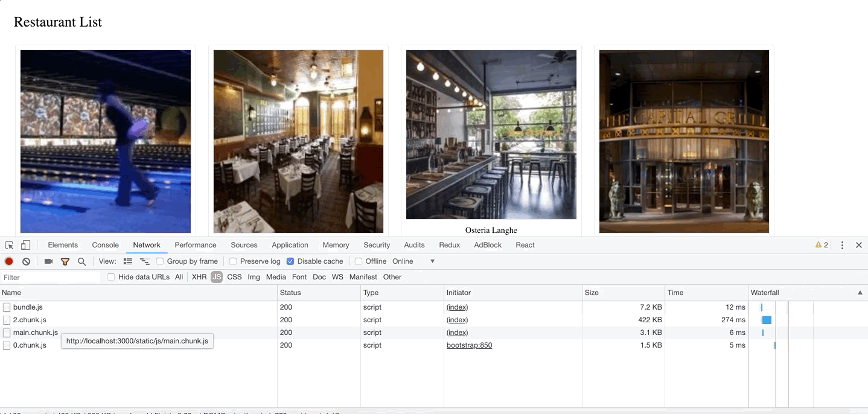Filter requests by Other
The width and height of the screenshot is (868, 414).
coord(392,277)
